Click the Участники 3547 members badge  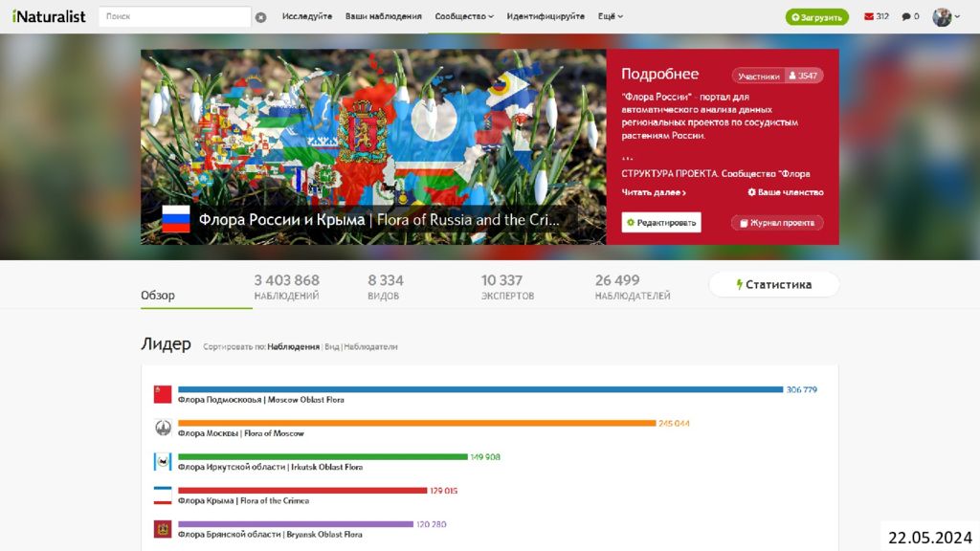(777, 76)
